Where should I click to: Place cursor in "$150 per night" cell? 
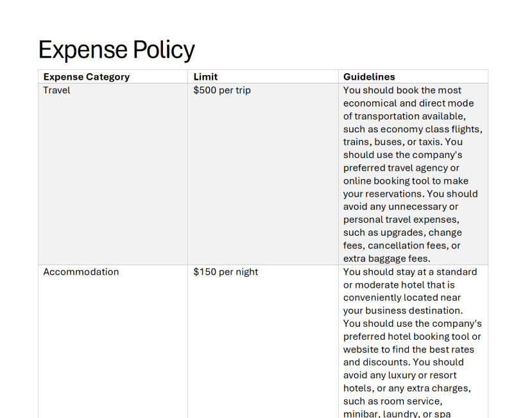225,272
